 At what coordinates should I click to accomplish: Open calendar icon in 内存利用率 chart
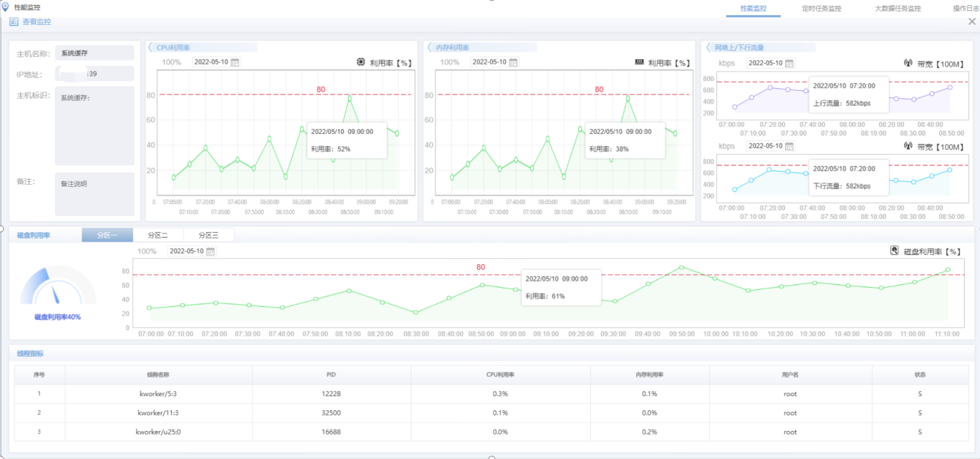(x=513, y=62)
